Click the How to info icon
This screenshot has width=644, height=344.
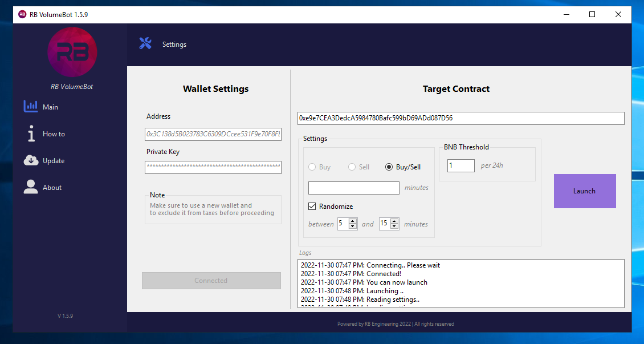tap(31, 133)
